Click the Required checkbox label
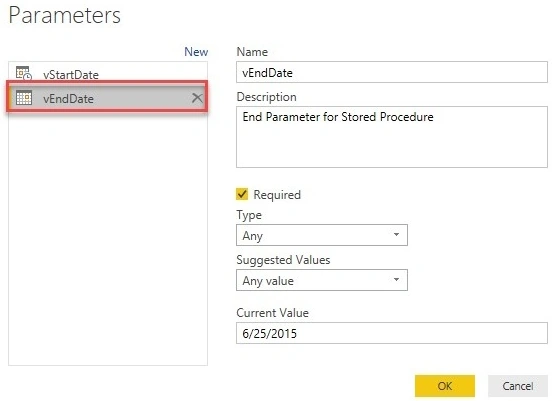This screenshot has height=401, width=552. 277,195
